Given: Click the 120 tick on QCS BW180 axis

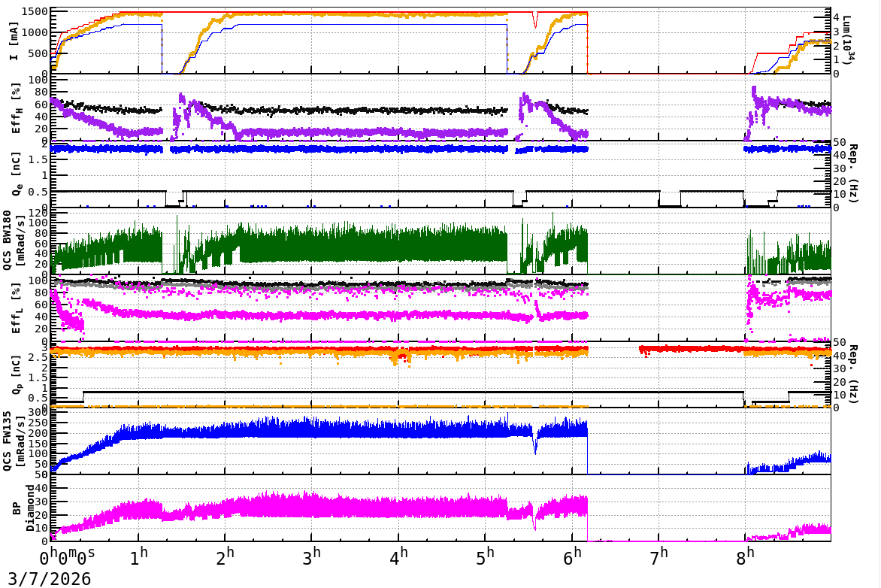Looking at the screenshot, I should click(39, 213).
